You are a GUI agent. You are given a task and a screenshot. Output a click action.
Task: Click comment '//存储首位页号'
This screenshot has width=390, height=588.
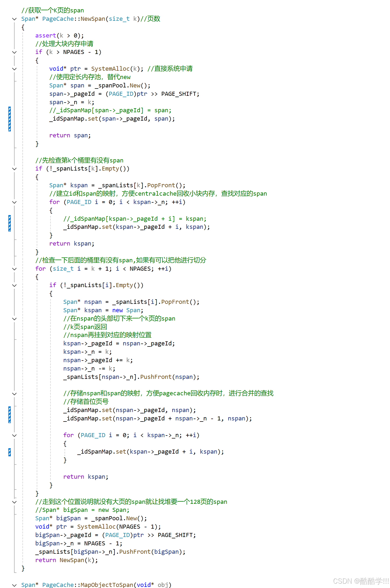(86, 402)
